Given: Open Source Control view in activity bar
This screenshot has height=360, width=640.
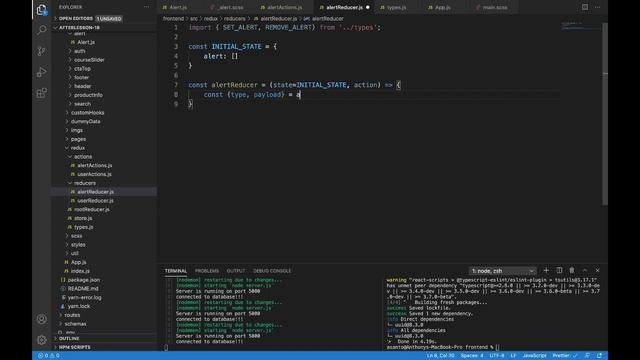Looking at the screenshot, I should coord(41,51).
